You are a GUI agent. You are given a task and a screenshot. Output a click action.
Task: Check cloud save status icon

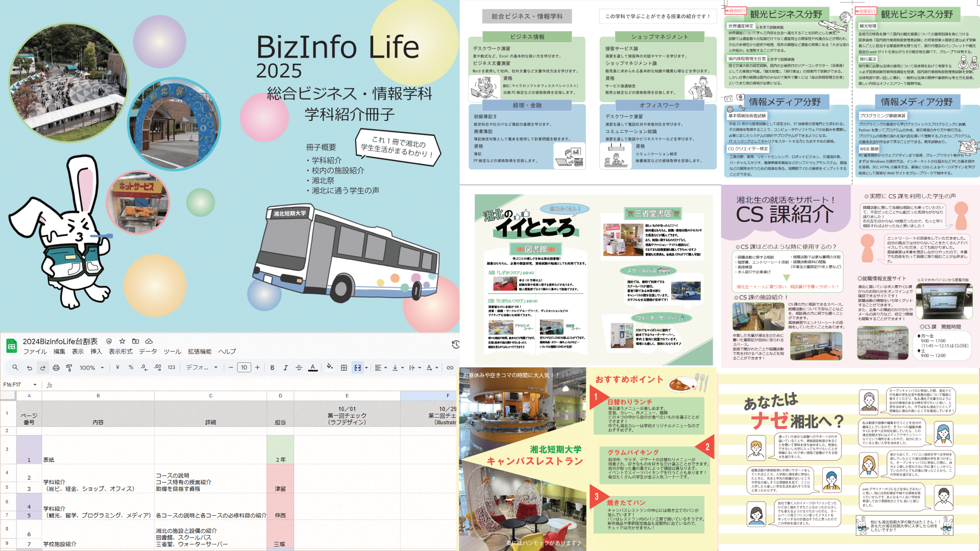point(149,341)
